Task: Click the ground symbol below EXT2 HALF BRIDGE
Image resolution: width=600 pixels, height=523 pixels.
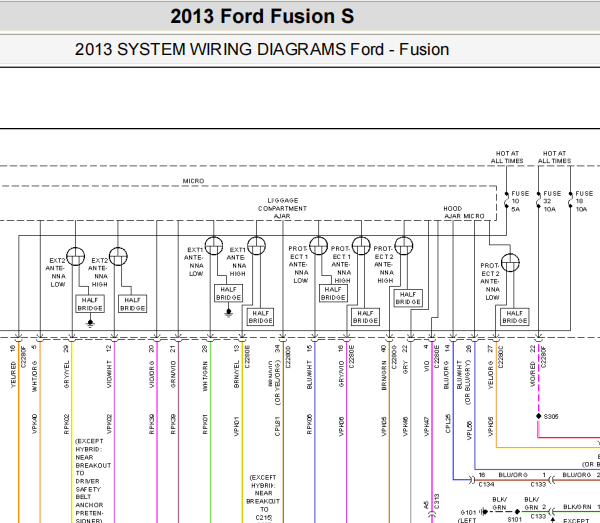Action: pyautogui.click(x=90, y=324)
